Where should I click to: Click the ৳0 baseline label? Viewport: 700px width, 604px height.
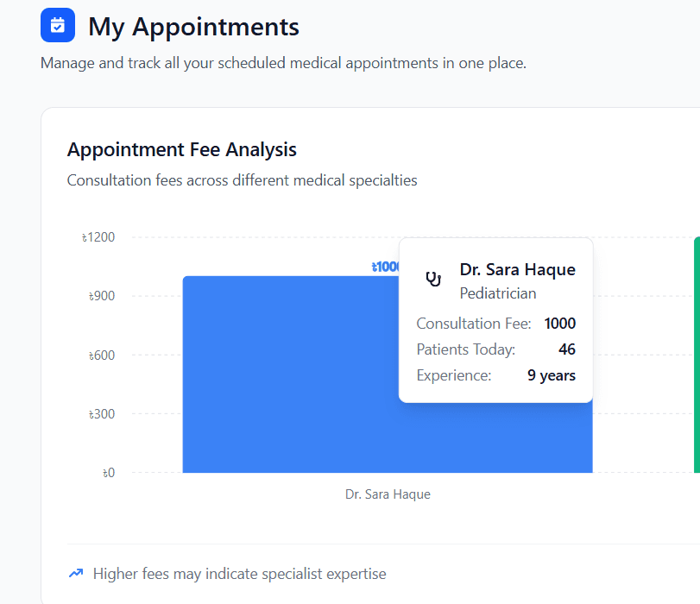coord(106,472)
